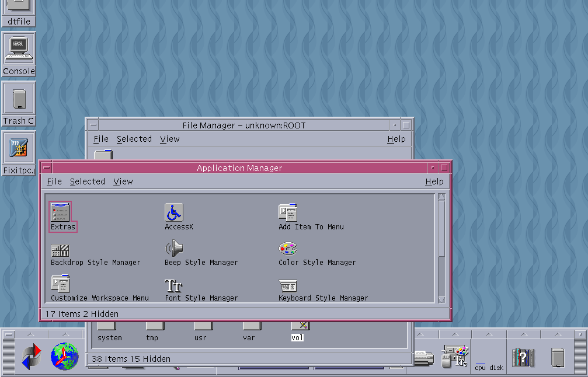Screen dimensions: 588x377
Task: Open Style Manager icon on front panel
Action: [x=455, y=357]
